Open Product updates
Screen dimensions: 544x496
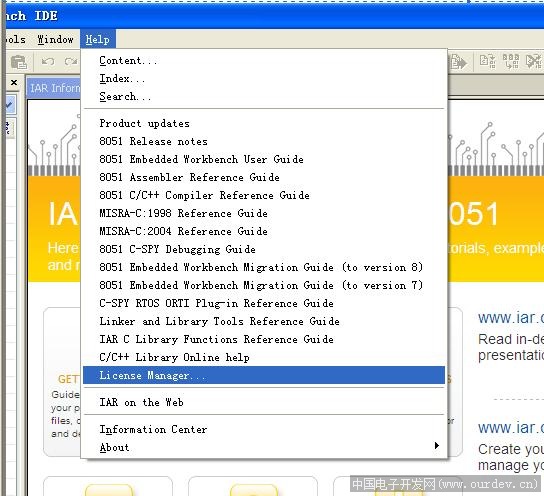[x=264, y=123]
